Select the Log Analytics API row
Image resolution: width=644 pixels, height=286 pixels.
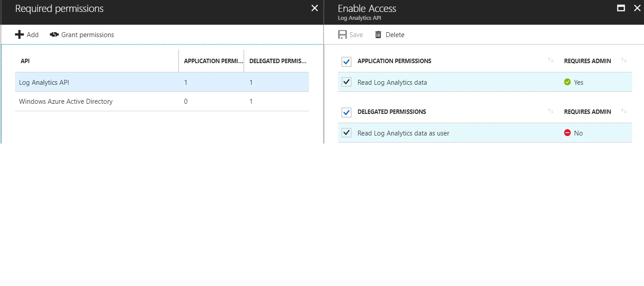[x=162, y=82]
